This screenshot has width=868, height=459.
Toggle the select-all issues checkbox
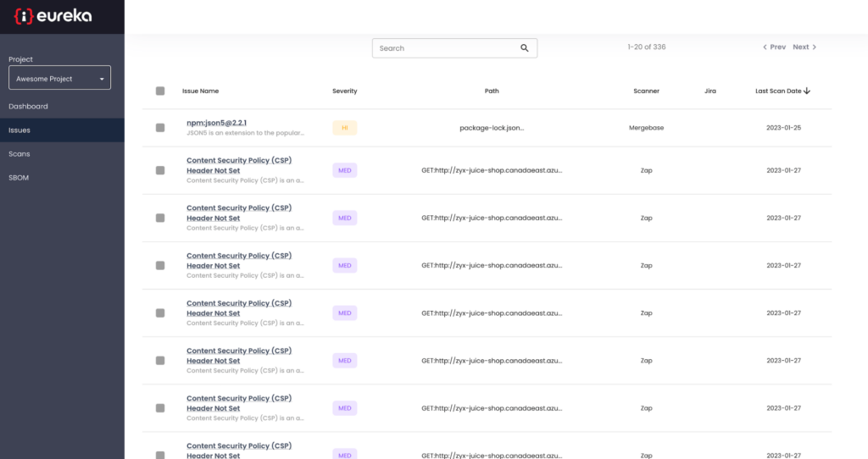(160, 91)
